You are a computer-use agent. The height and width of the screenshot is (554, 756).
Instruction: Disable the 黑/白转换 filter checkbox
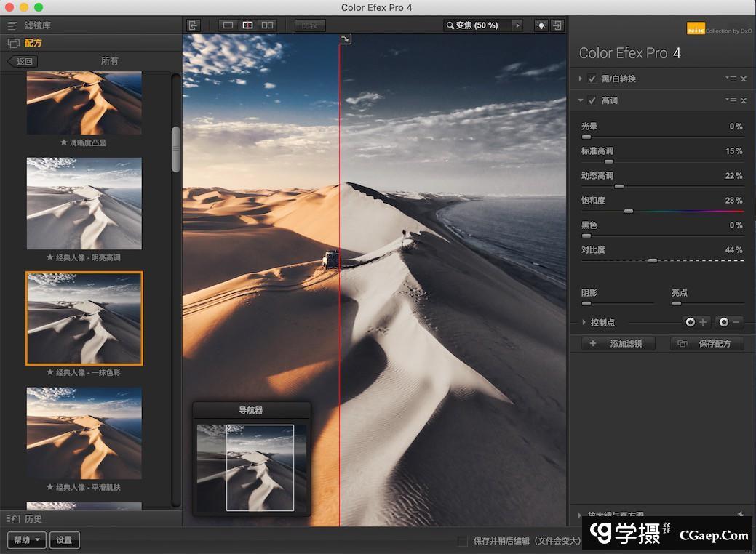coord(592,79)
